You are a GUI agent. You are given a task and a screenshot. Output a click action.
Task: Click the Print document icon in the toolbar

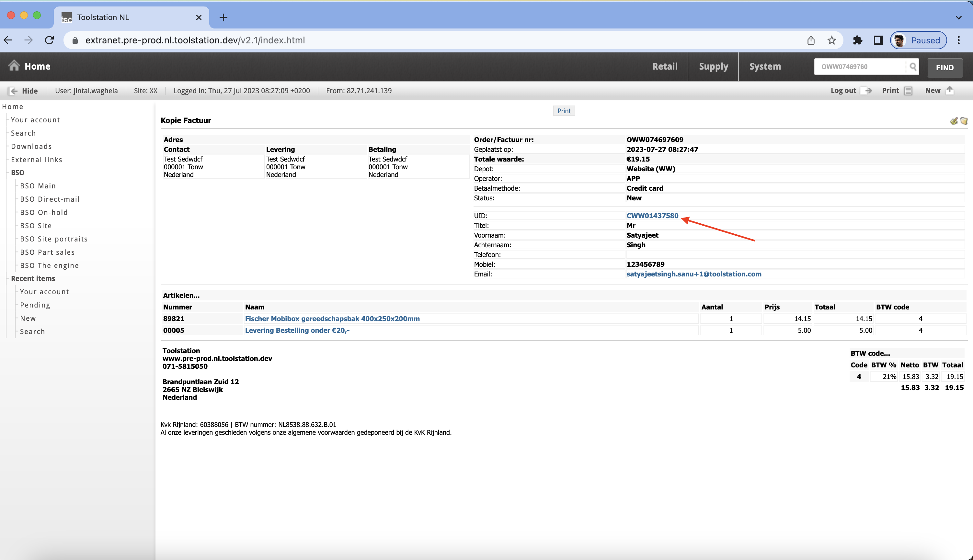point(908,91)
